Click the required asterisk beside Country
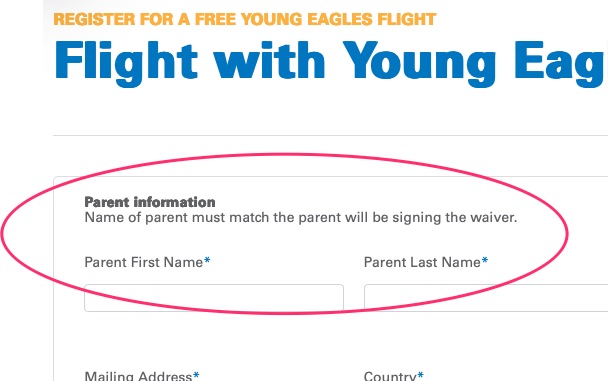 [x=420, y=375]
